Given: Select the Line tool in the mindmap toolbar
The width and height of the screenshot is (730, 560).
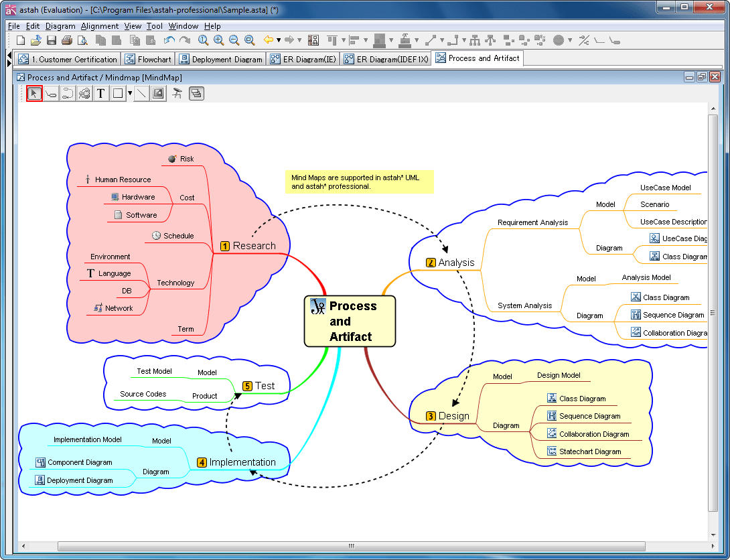Looking at the screenshot, I should pyautogui.click(x=141, y=94).
